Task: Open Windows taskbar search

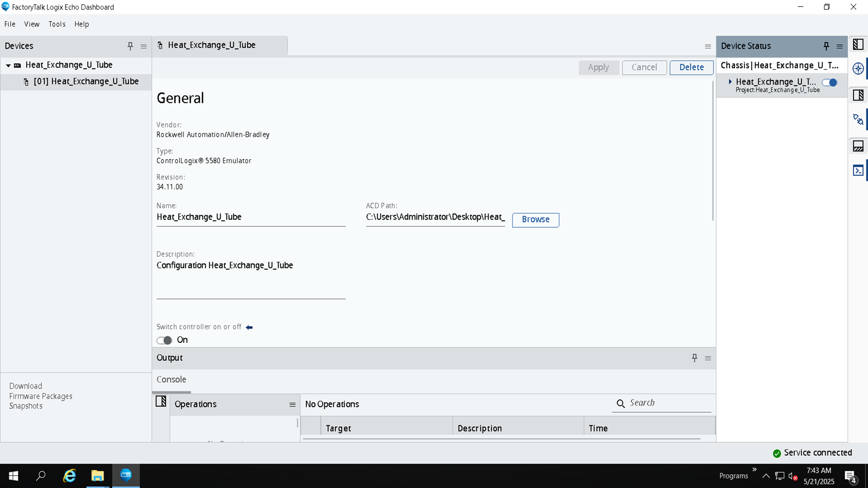Action: tap(41, 476)
